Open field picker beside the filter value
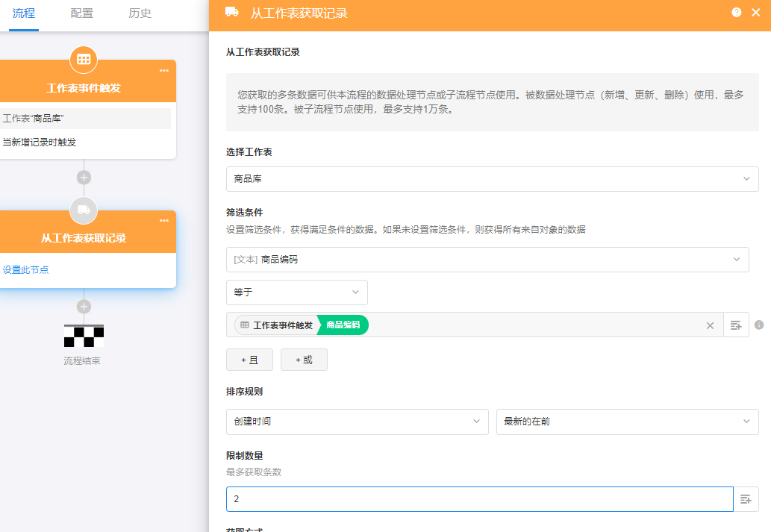This screenshot has width=771, height=532. 736,325
